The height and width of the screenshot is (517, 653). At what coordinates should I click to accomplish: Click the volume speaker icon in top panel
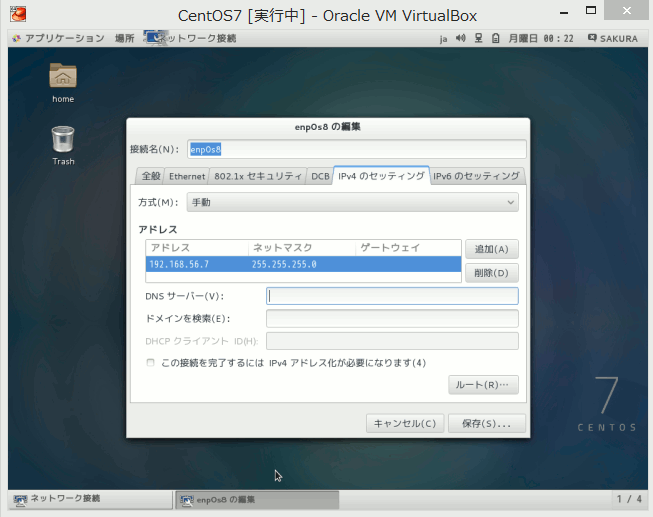461,38
